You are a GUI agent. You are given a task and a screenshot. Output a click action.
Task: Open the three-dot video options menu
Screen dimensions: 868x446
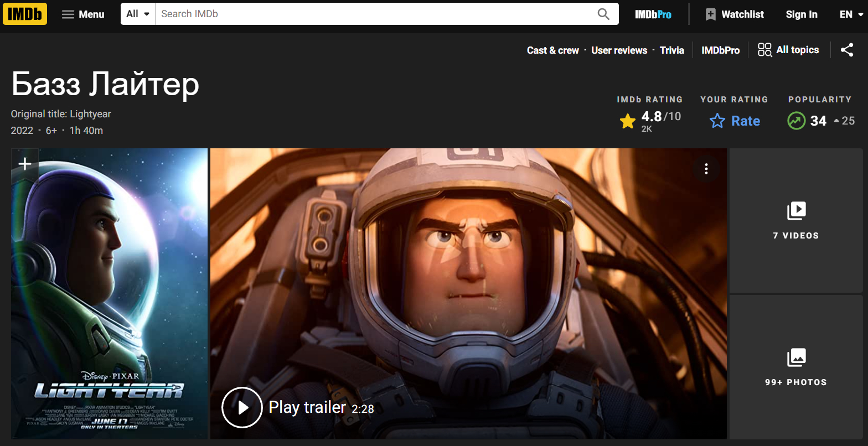[706, 169]
